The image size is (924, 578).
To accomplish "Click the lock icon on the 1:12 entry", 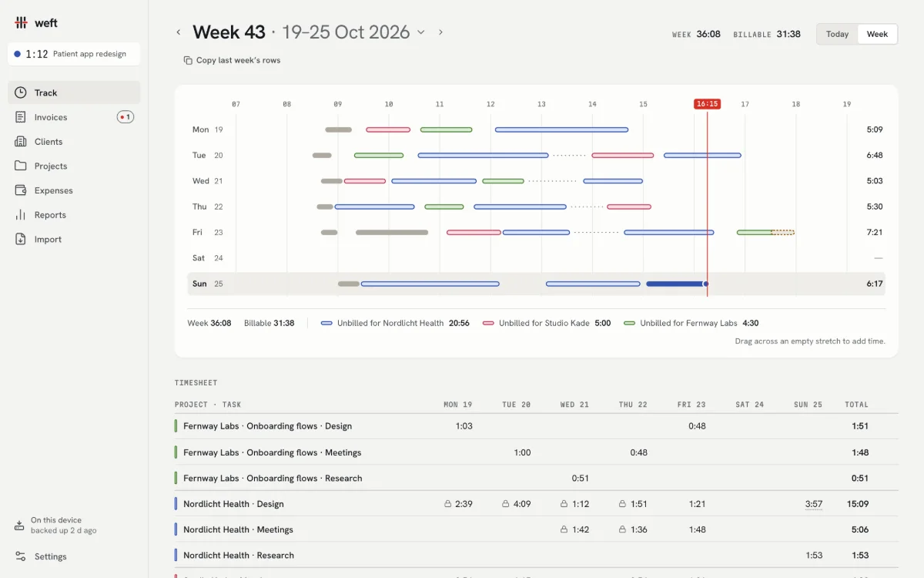I will coord(564,504).
